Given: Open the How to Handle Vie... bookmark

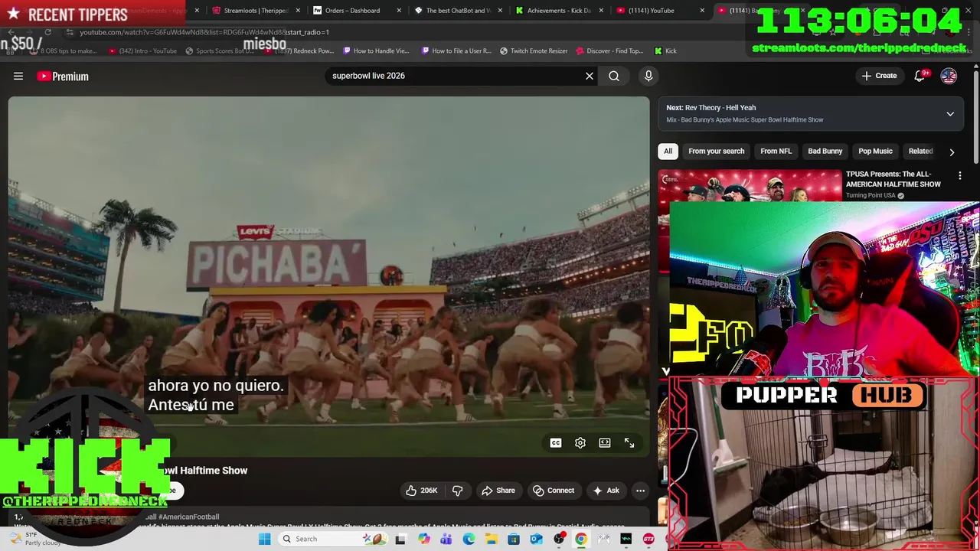Looking at the screenshot, I should click(376, 51).
